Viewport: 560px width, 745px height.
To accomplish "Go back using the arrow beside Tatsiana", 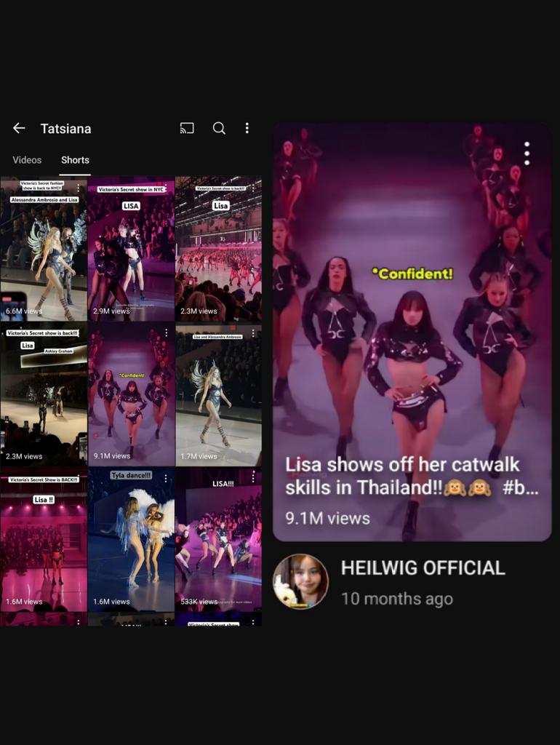I will pos(19,128).
